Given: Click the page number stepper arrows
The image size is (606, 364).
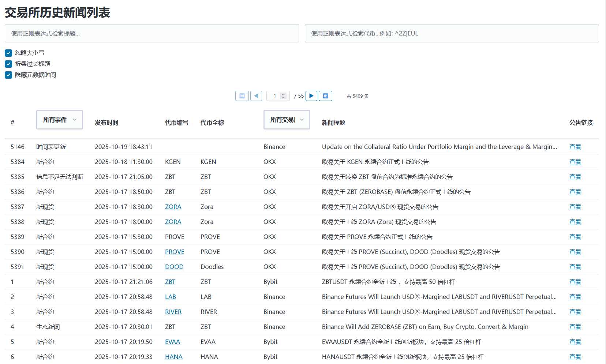Looking at the screenshot, I should tap(283, 96).
